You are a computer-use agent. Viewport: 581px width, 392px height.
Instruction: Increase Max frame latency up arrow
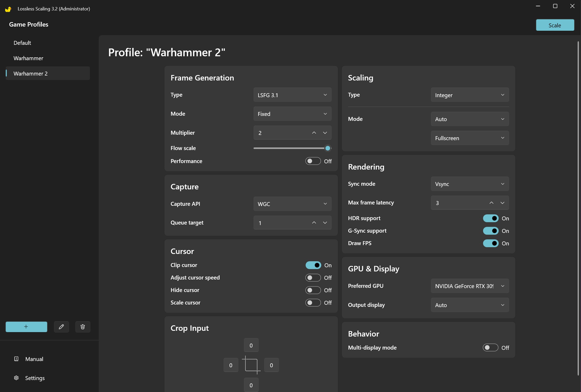click(x=492, y=203)
